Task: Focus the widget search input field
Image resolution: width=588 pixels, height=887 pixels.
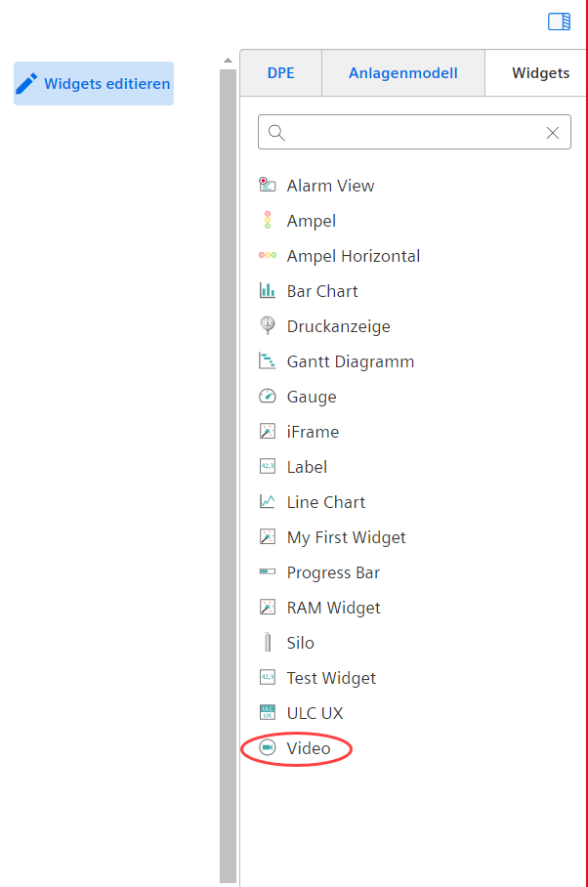Action: [x=410, y=133]
